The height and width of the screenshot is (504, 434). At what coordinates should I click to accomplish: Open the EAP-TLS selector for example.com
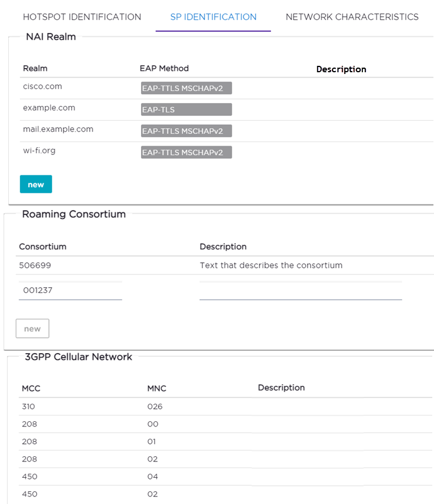(185, 109)
